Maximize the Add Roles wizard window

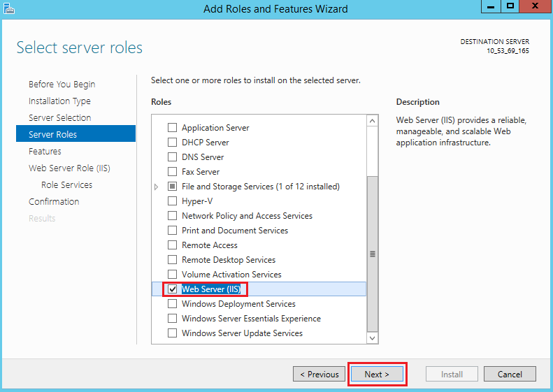point(511,6)
